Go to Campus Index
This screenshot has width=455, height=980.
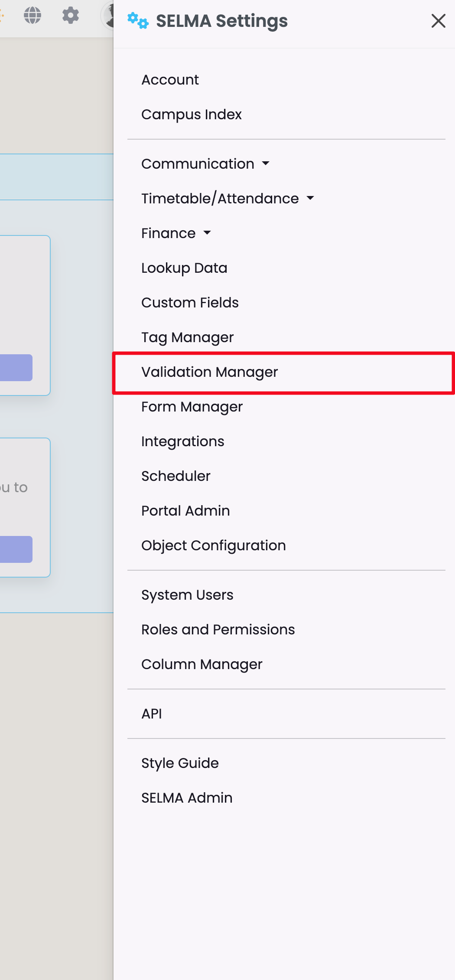pyautogui.click(x=191, y=114)
